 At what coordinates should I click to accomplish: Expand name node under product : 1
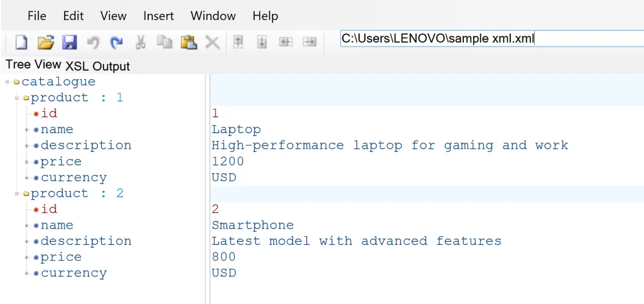click(x=27, y=130)
